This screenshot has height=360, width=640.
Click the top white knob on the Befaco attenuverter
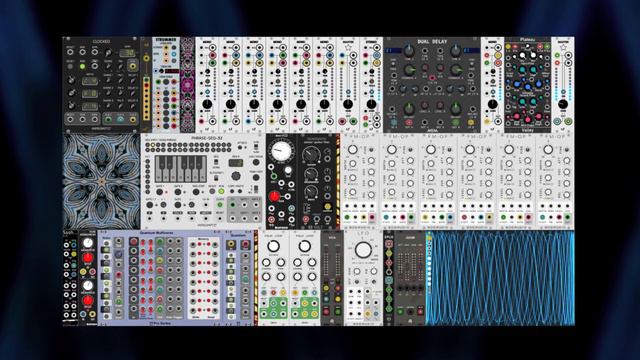(x=87, y=243)
